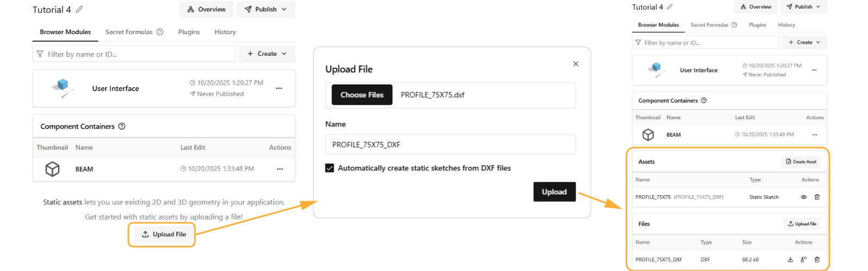Delete the PROFILE_75X75_DXF file from Files
This screenshot has height=271, width=868.
817,260
